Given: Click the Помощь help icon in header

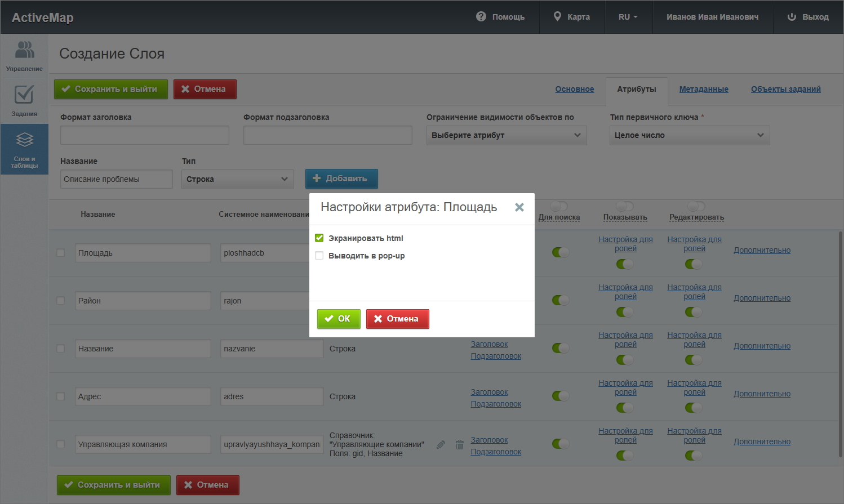Looking at the screenshot, I should pos(481,17).
